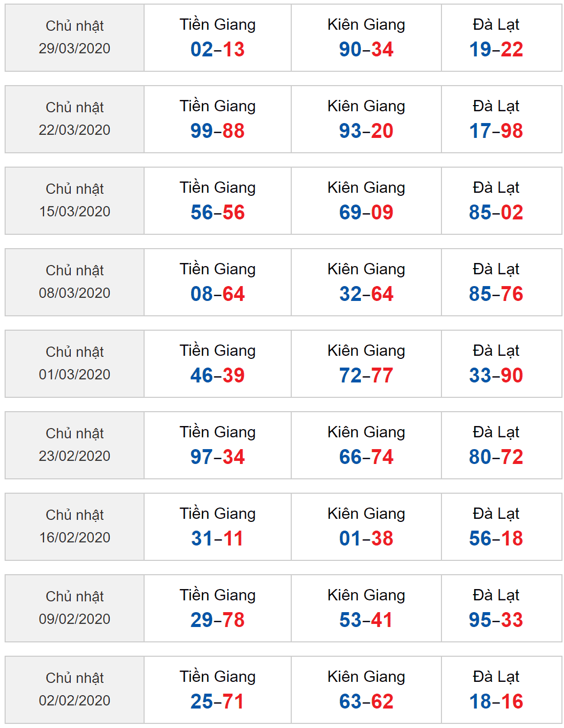Select Tiền Giang numbers 31-11

pos(217,539)
